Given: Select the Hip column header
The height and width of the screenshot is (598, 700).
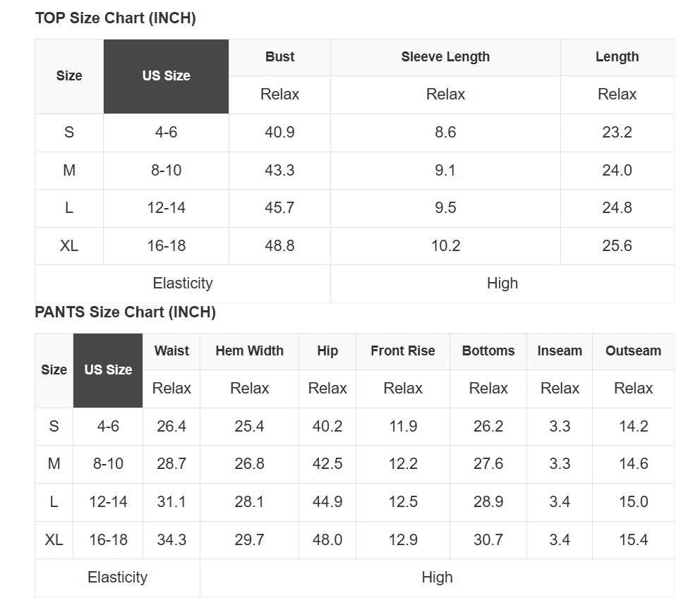Looking at the screenshot, I should pos(327,350).
